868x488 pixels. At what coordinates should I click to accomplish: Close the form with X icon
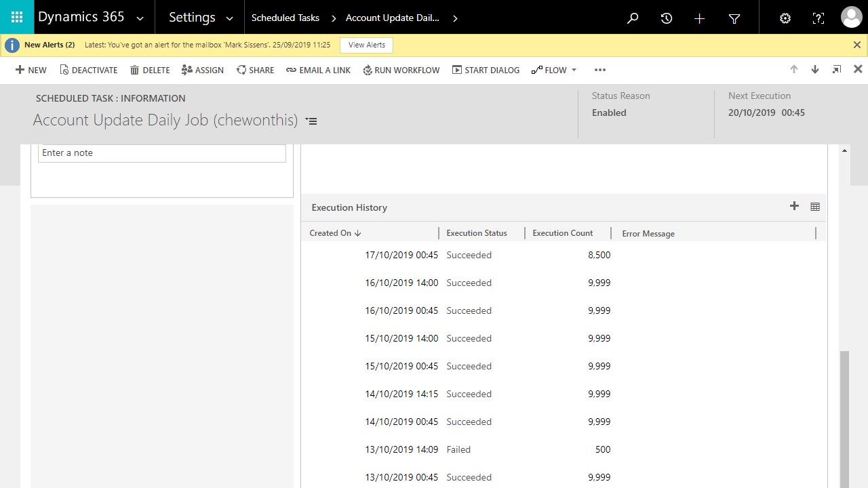(x=858, y=69)
